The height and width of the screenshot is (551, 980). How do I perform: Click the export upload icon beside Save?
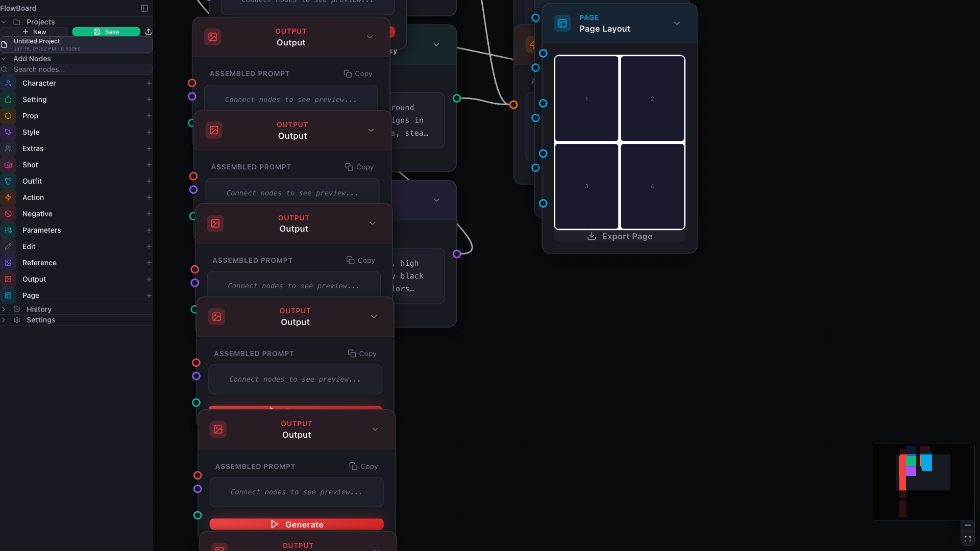point(149,32)
